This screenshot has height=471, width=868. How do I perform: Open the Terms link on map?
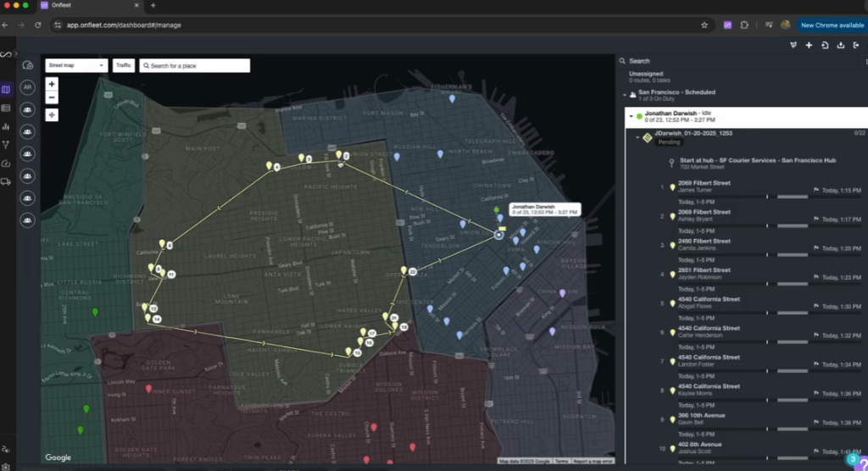[x=561, y=461]
